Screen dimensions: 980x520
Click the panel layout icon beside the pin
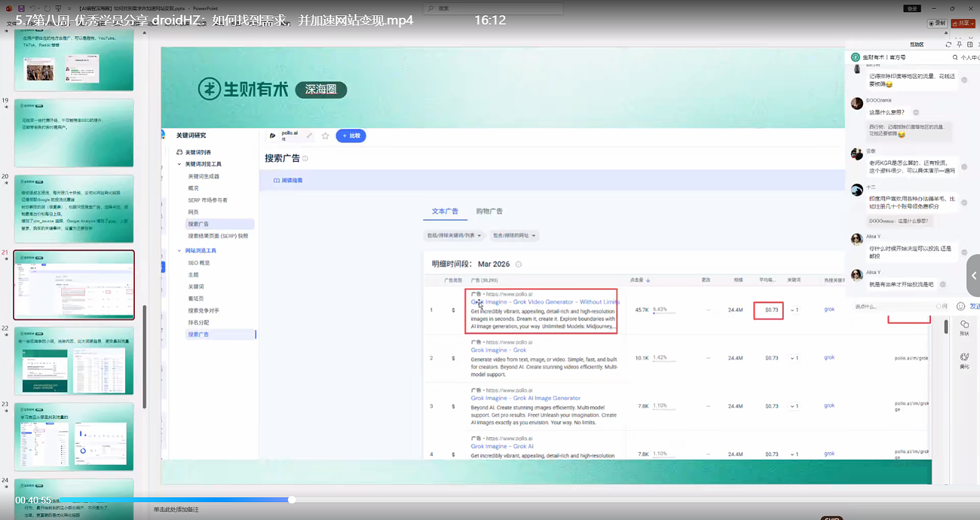970,45
